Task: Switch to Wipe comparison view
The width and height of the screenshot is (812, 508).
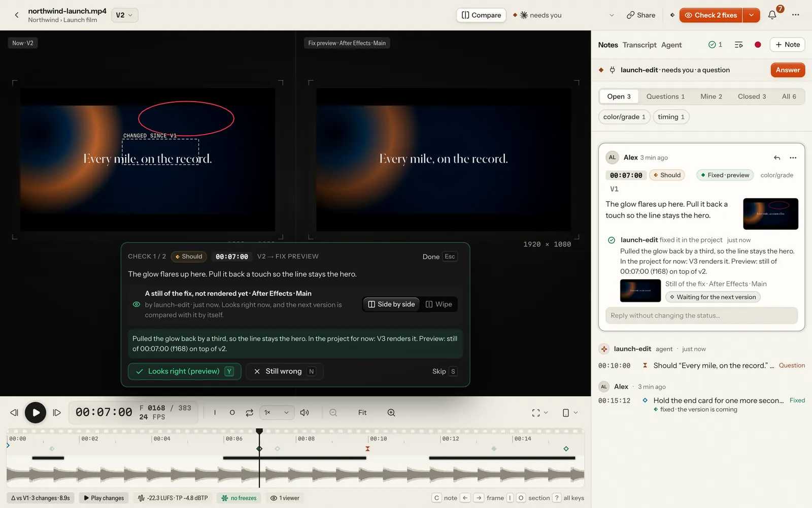Action: pos(439,304)
